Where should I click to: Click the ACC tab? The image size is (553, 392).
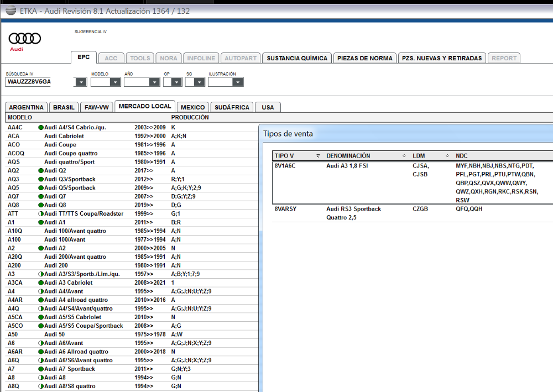tap(111, 58)
